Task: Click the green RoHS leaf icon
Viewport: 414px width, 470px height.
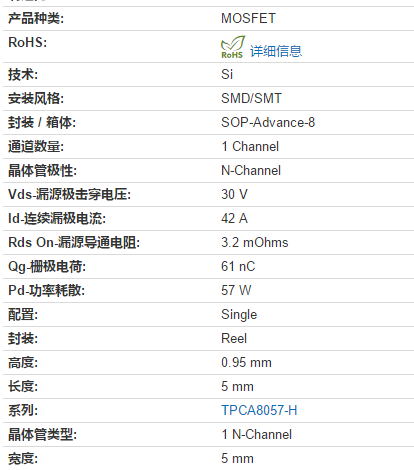Action: [233, 47]
